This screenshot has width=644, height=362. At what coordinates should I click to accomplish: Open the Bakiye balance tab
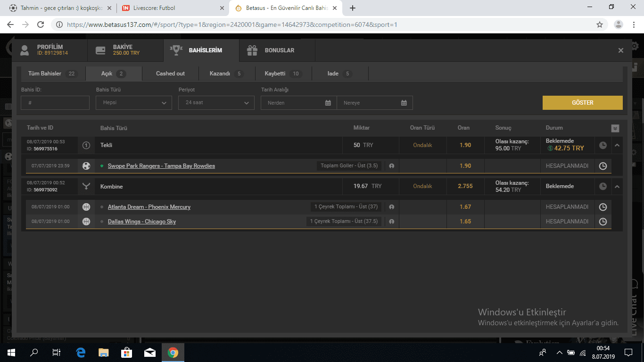tap(125, 50)
